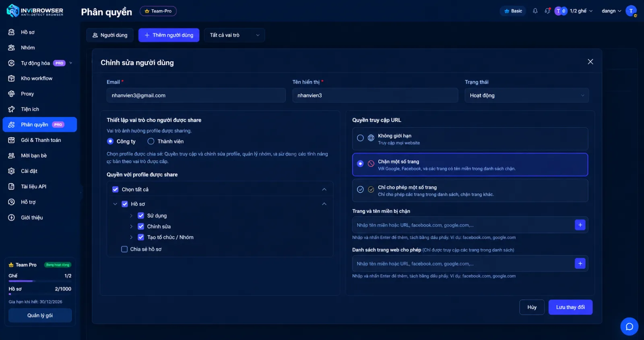The image size is (644, 340).
Task: Click the notification bell icon
Action: 535,11
